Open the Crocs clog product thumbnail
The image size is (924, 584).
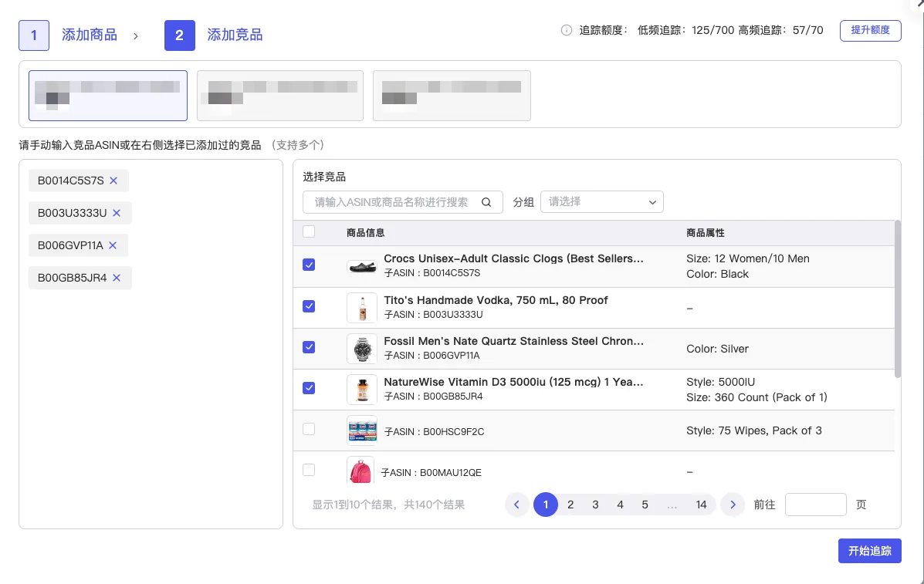[362, 267]
